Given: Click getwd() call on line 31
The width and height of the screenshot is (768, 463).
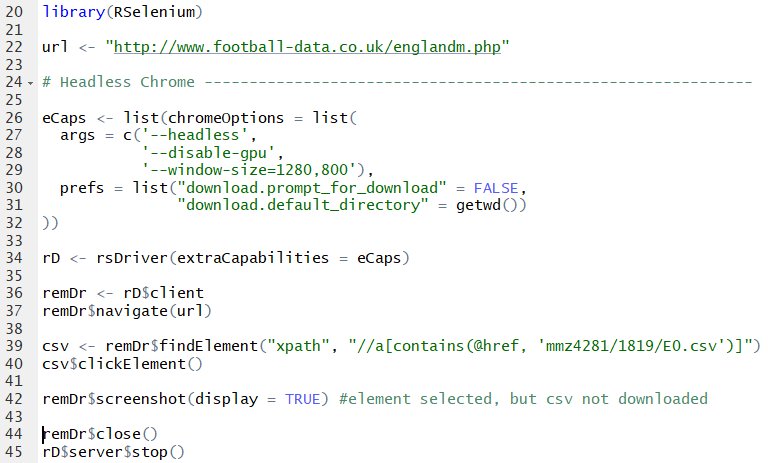Looking at the screenshot, I should tap(486, 205).
